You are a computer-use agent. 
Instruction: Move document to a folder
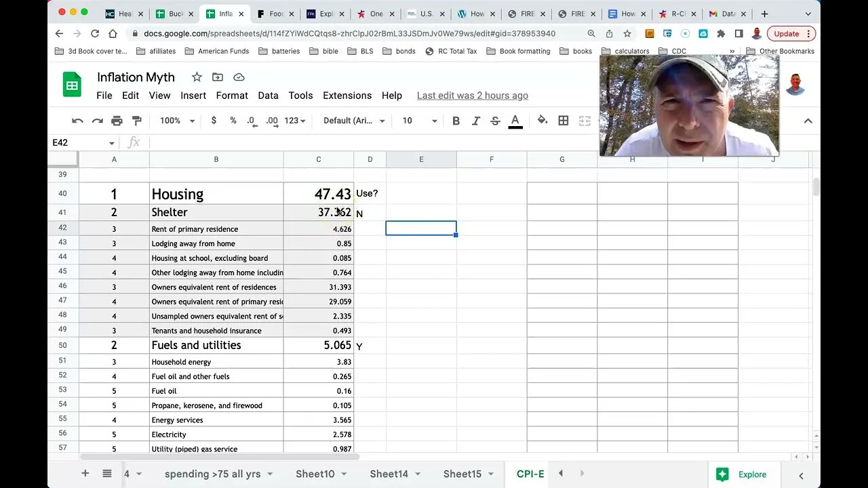[x=218, y=77]
